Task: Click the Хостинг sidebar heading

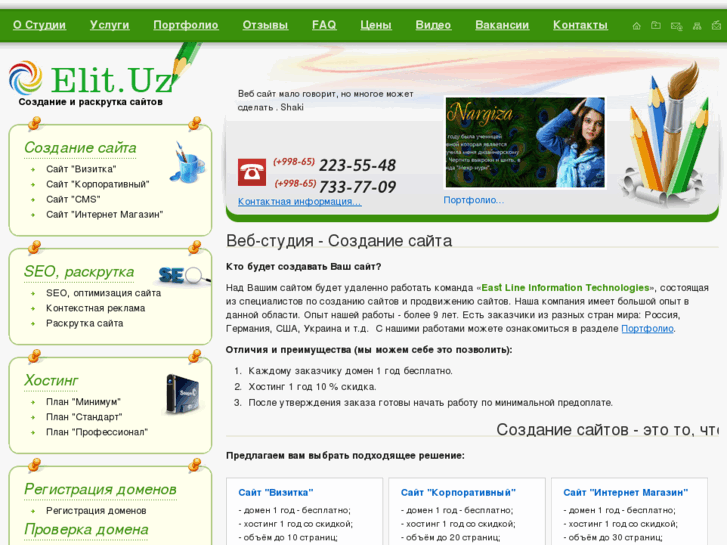Action: coord(51,381)
